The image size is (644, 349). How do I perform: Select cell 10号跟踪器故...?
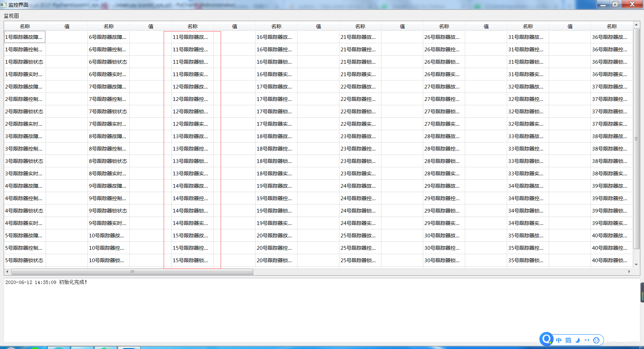(x=109, y=235)
